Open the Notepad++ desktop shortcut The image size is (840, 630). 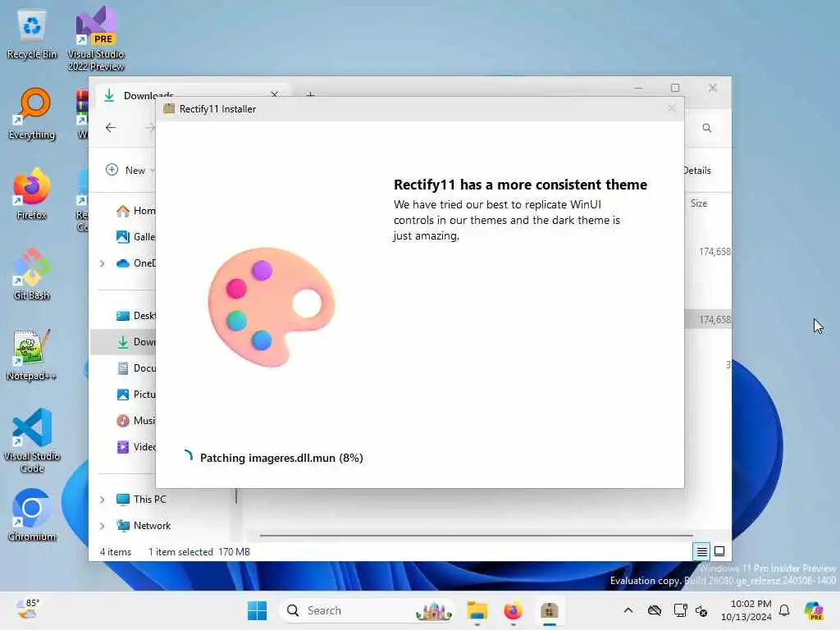32,354
